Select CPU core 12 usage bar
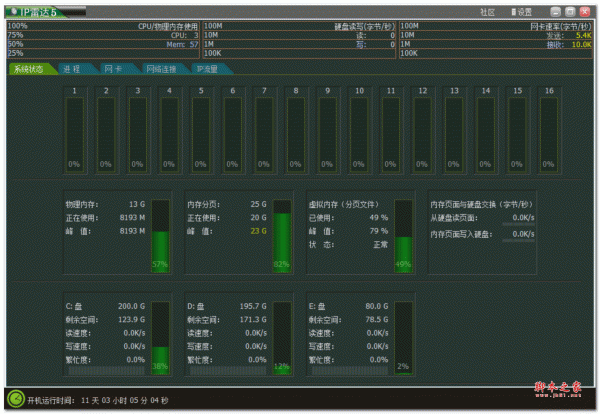 click(x=423, y=134)
